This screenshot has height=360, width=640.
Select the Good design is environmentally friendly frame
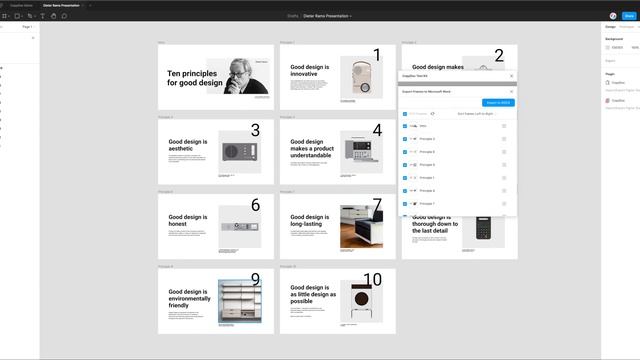(x=216, y=301)
